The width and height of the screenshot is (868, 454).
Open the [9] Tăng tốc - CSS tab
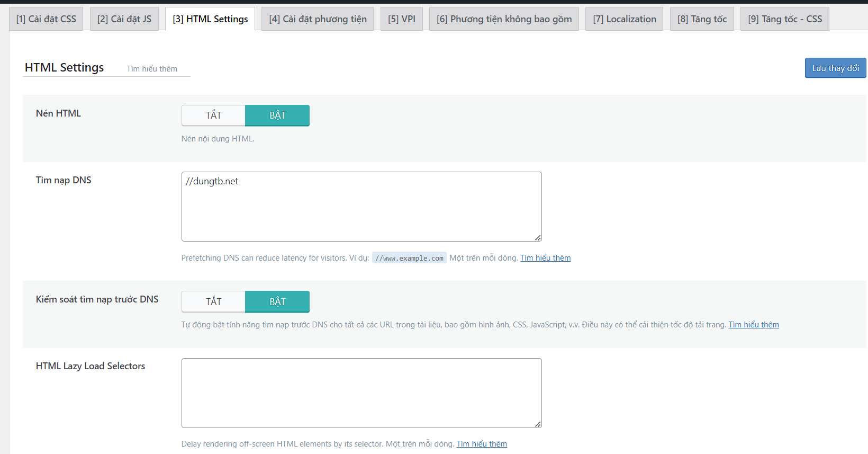point(785,19)
